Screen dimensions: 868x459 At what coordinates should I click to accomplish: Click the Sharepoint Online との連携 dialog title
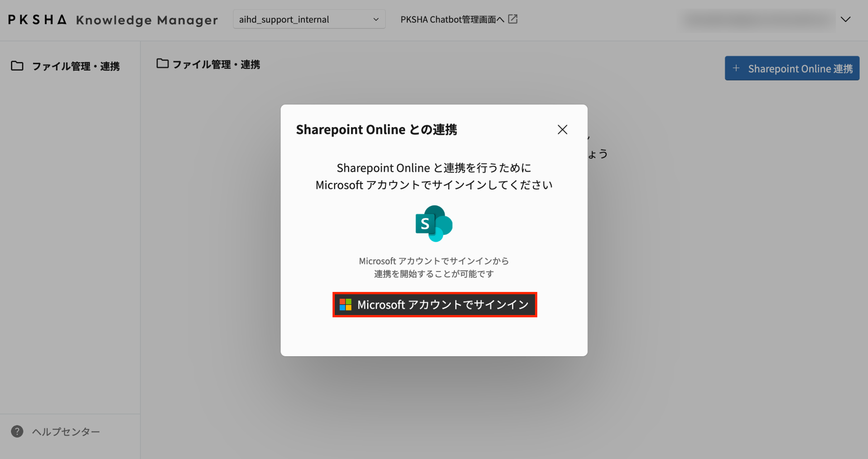[376, 129]
